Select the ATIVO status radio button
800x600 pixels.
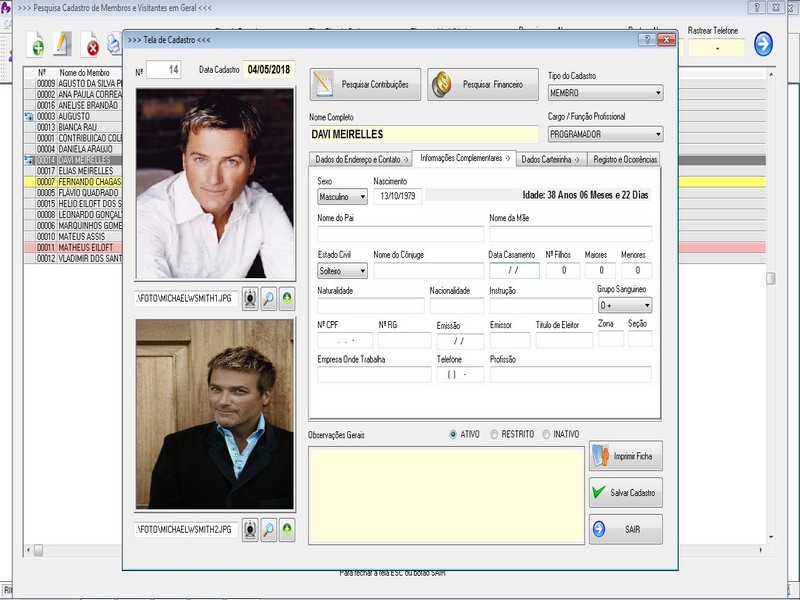(x=453, y=434)
